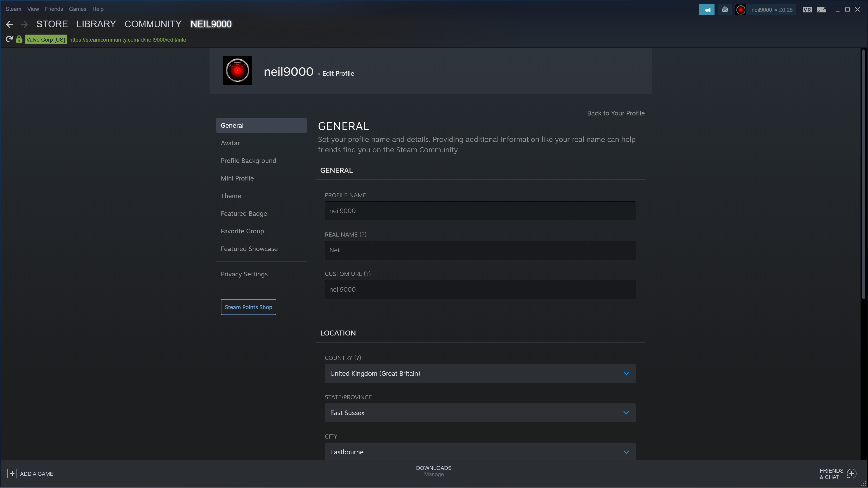Image resolution: width=868 pixels, height=488 pixels.
Task: Click the Back to Your Profile link
Action: pyautogui.click(x=616, y=113)
